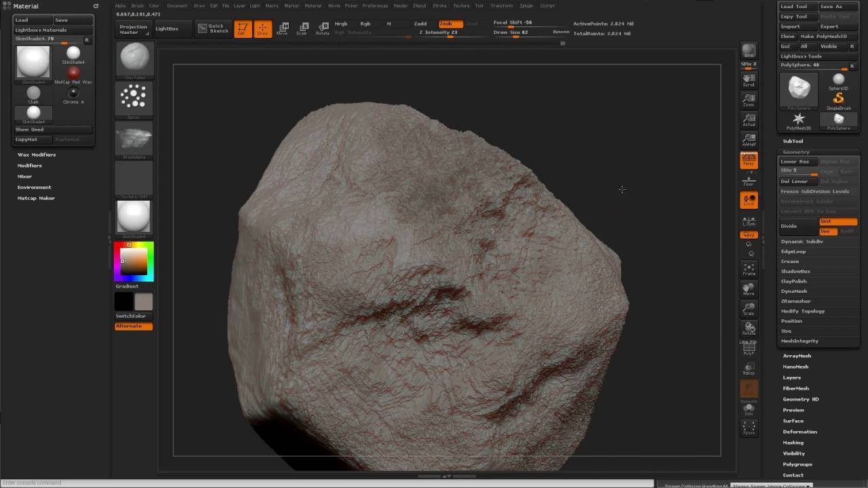The image size is (868, 488).
Task: Toggle XYZ rotation mode
Action: (749, 235)
